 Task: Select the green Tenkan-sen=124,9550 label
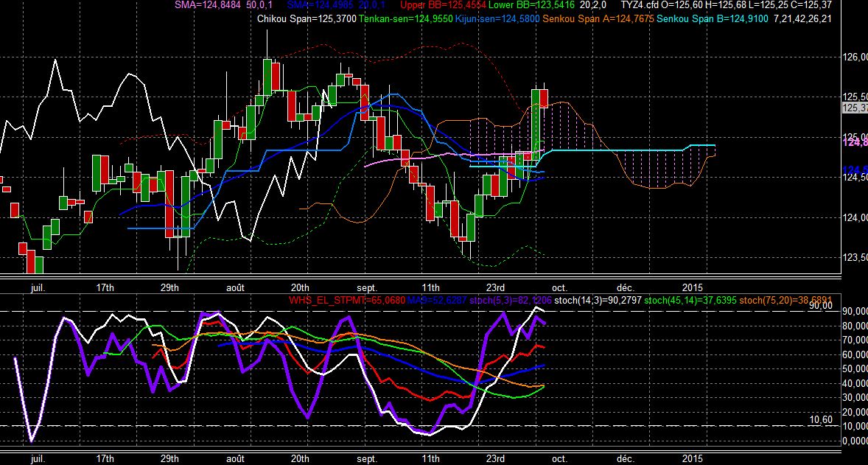[x=406, y=19]
